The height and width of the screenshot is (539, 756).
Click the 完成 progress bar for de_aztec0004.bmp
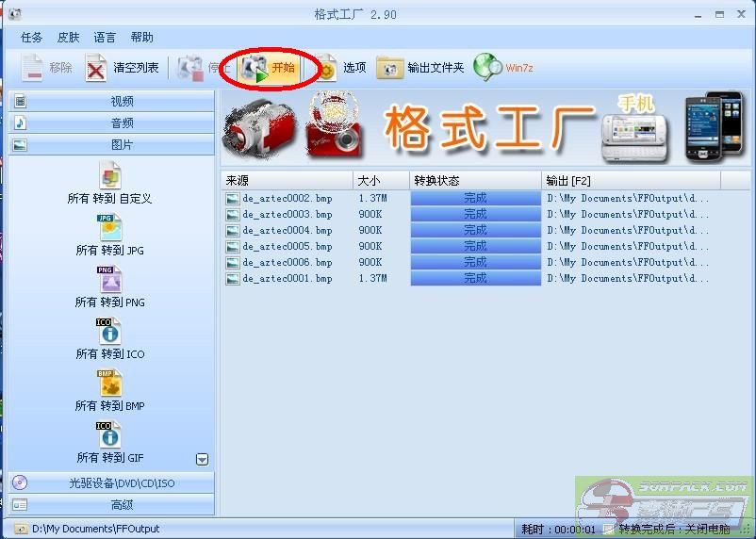475,230
